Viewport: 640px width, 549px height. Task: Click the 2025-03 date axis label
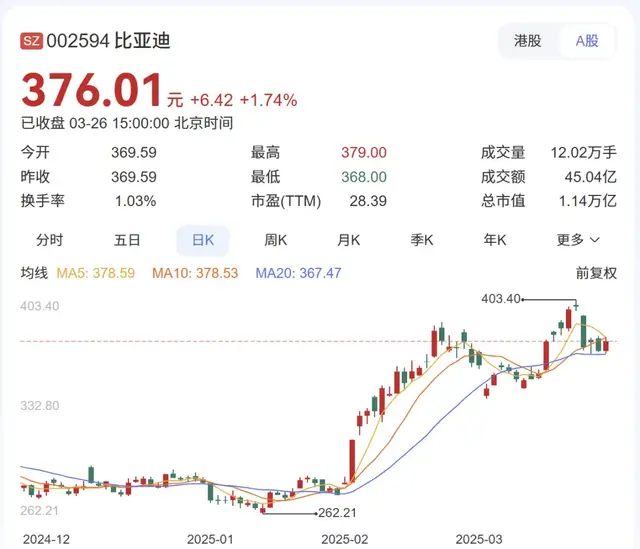[x=479, y=540]
